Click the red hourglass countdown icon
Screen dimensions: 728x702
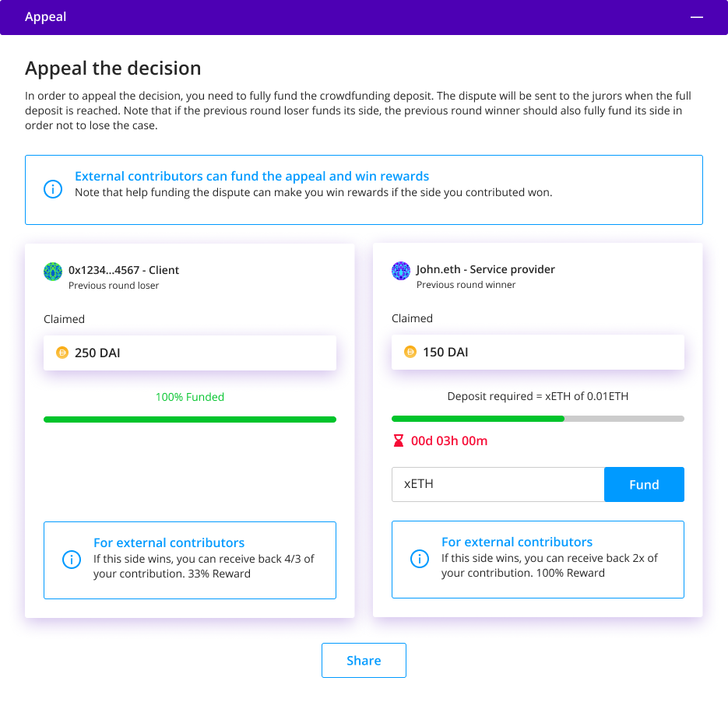click(x=399, y=441)
